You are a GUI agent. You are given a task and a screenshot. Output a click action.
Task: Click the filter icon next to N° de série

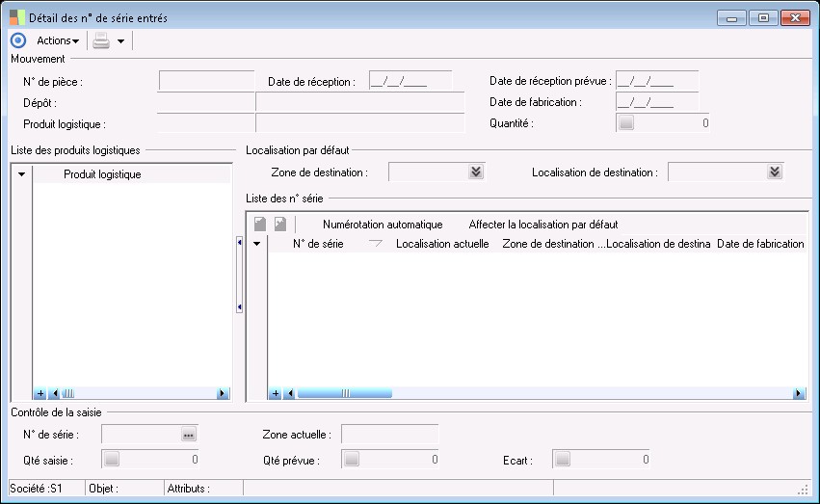376,244
